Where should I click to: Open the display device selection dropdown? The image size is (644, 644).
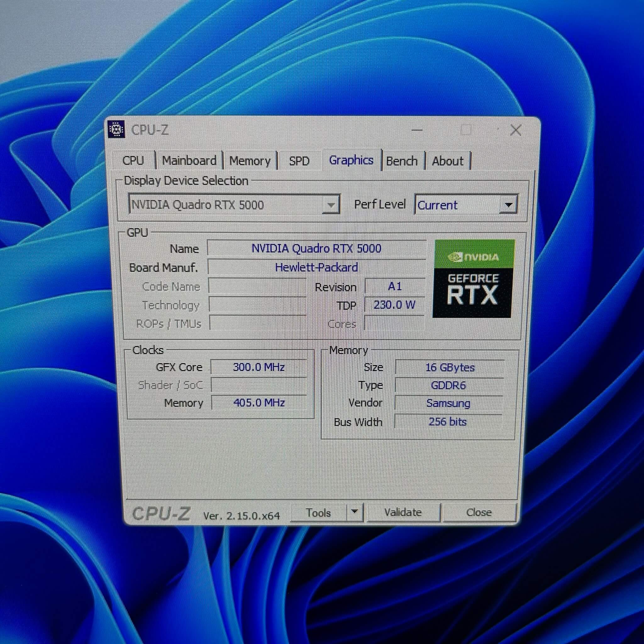234,204
